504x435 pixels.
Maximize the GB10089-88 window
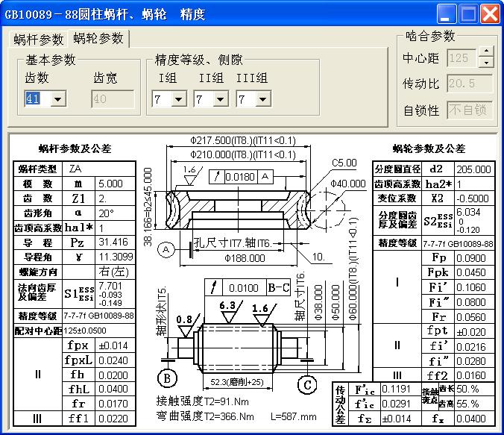[468, 14]
